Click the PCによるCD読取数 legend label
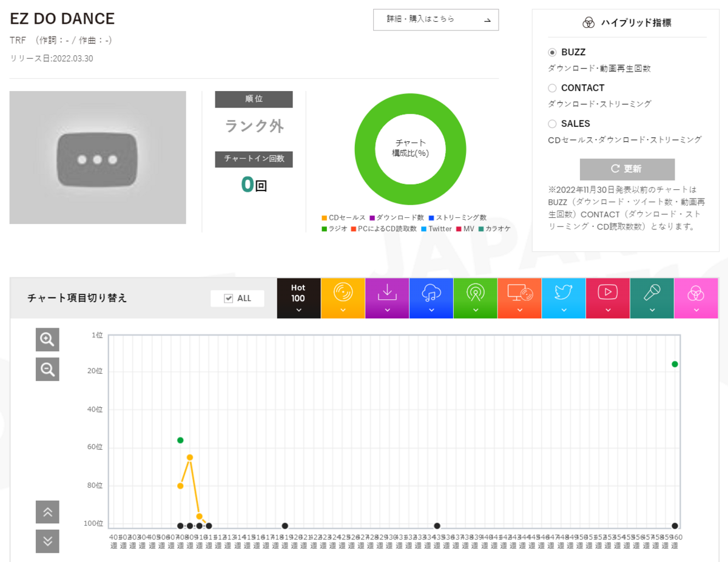The width and height of the screenshot is (728, 562). pyautogui.click(x=387, y=229)
